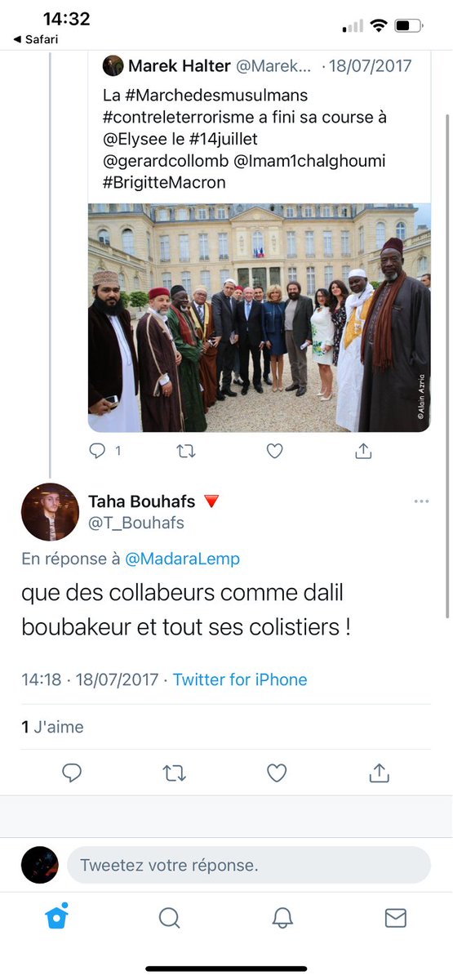Retweet the Marek Halter quoted tweet
Viewport: 453px width, 980px height.
(x=186, y=450)
